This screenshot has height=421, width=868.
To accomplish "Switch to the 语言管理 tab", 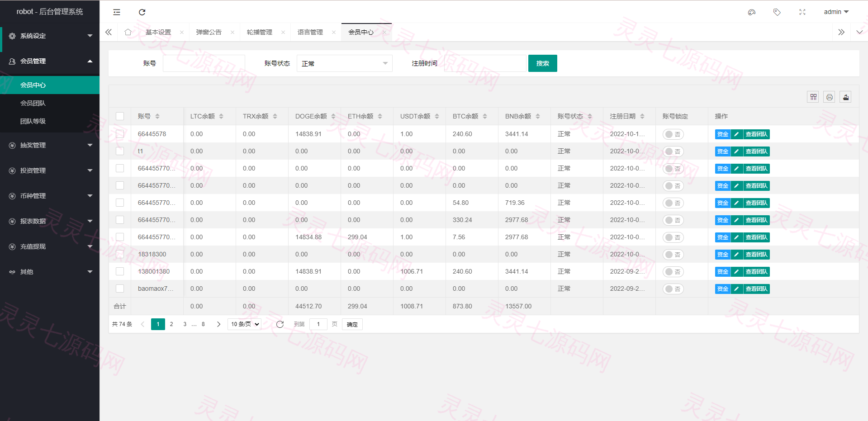I will [x=310, y=32].
